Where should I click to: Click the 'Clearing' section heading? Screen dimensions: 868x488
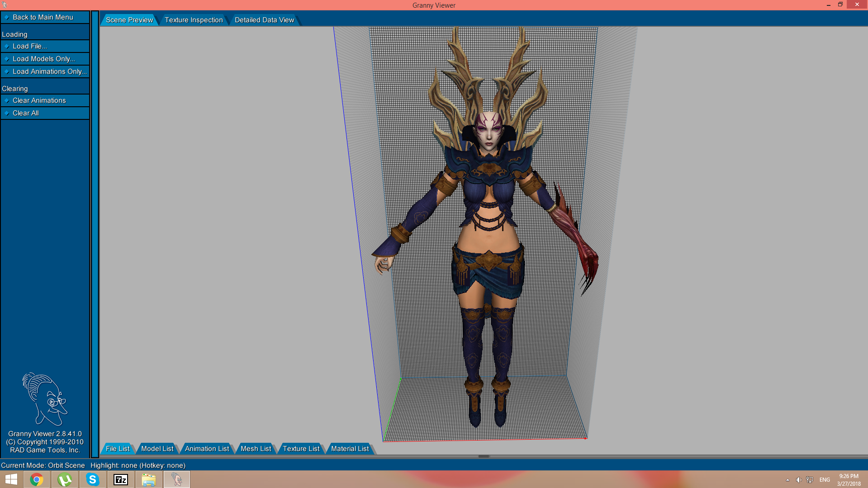(15, 89)
